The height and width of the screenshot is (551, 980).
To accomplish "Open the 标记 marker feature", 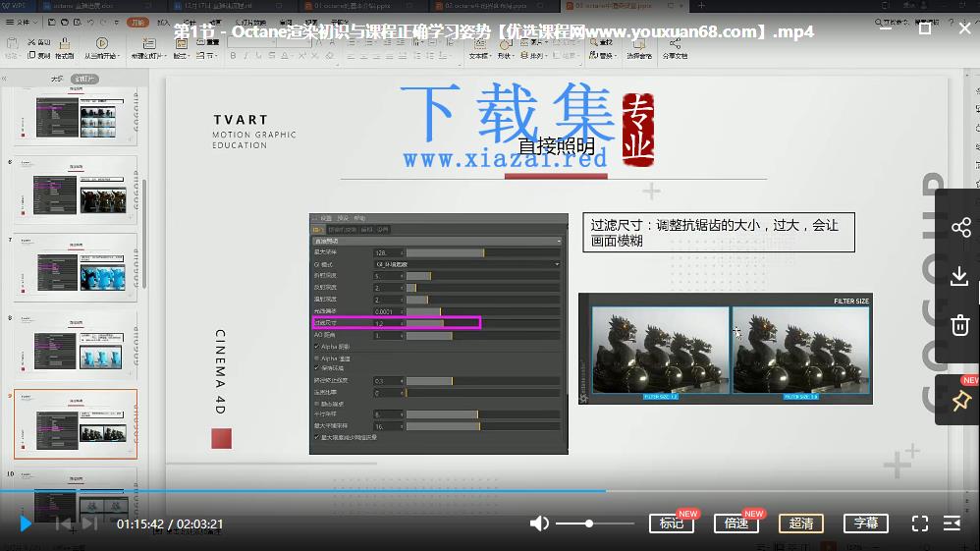I will click(672, 523).
